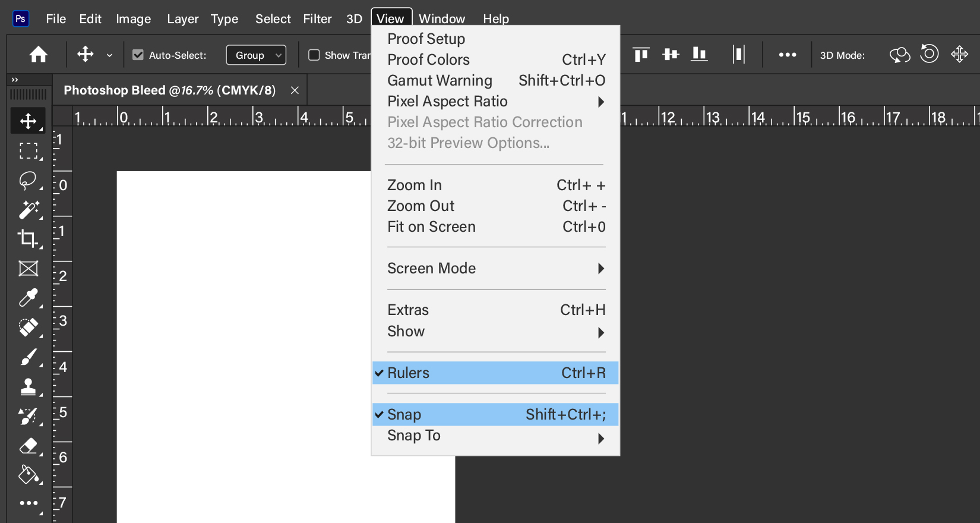Image resolution: width=980 pixels, height=523 pixels.
Task: Click the Align top edges icon
Action: tap(641, 55)
